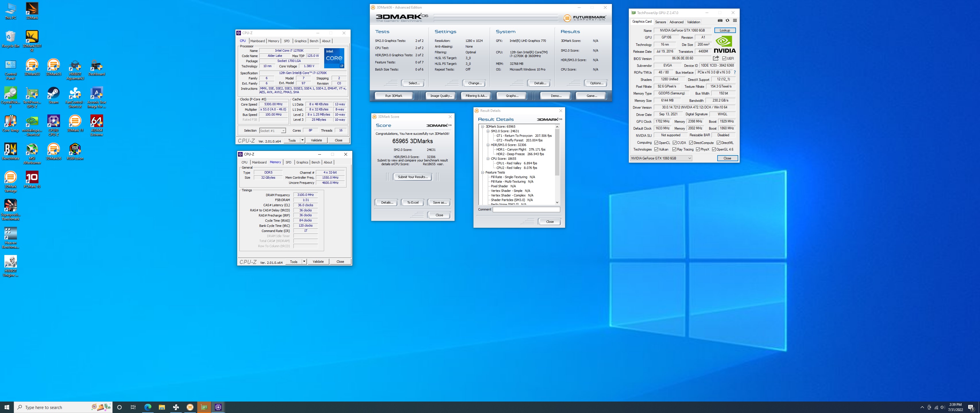Open the 3DMark03 desktop icon
Screen dimensions: 980x413
point(32,68)
